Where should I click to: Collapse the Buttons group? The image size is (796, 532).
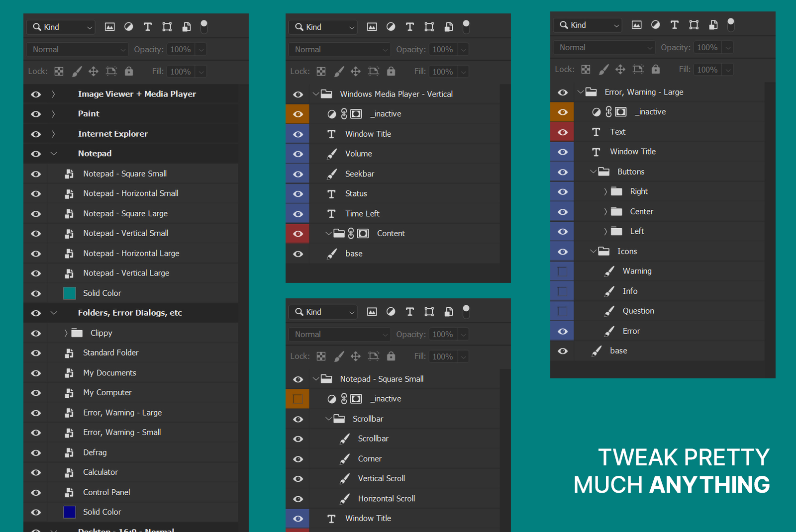pos(593,172)
